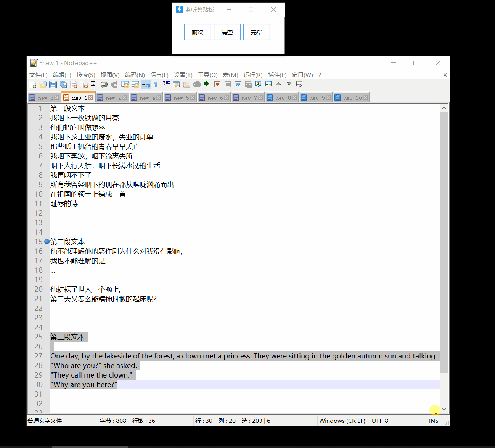495x448 pixels.
Task: Click the gray cloud-shaped toolbar icon
Action: [x=197, y=84]
